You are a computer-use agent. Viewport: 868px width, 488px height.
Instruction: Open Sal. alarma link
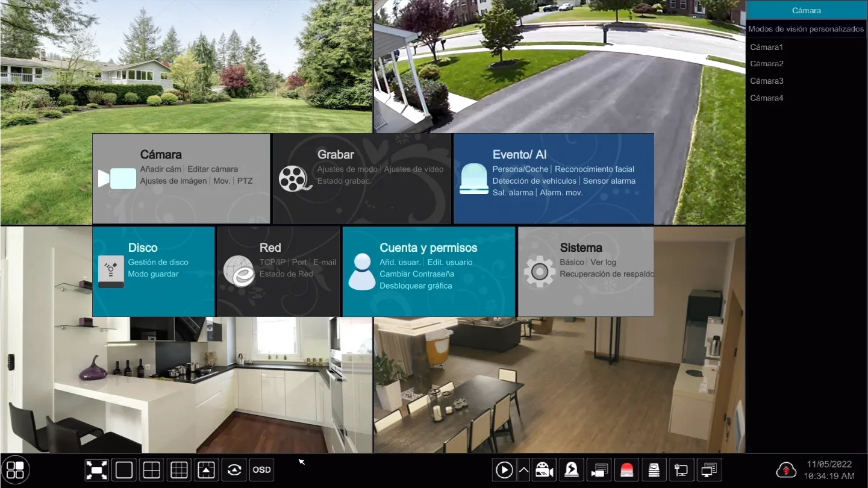(513, 193)
